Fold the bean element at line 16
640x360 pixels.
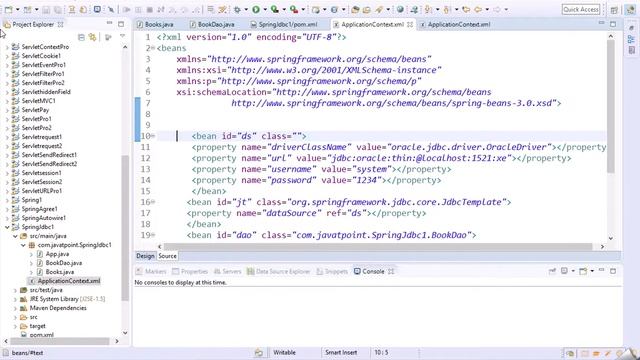tap(153, 202)
